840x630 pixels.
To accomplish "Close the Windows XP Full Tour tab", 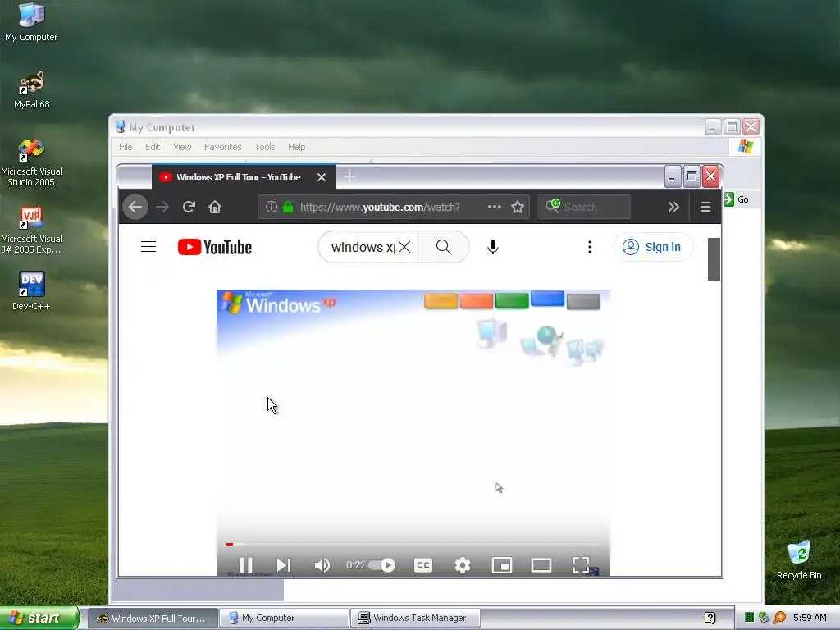I will click(322, 177).
